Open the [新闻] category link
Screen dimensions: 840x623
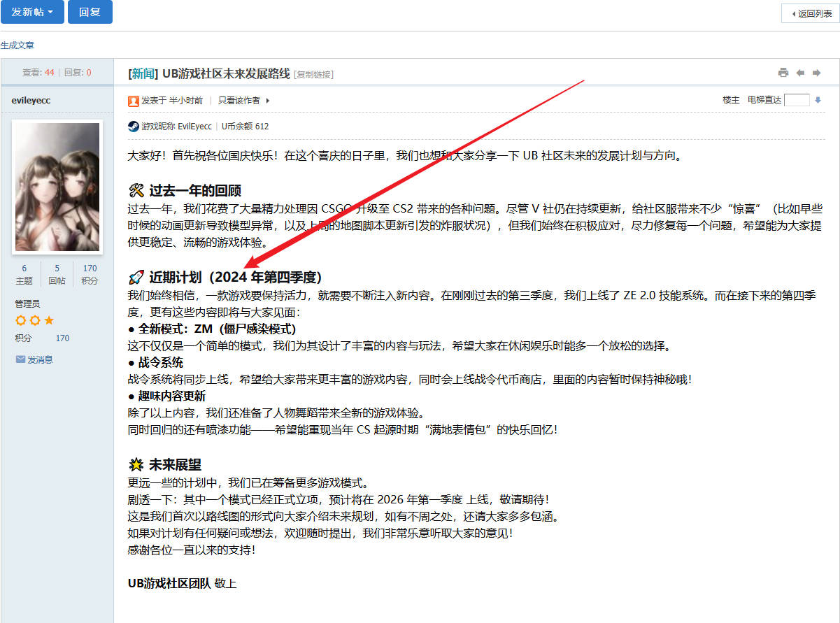pyautogui.click(x=143, y=73)
